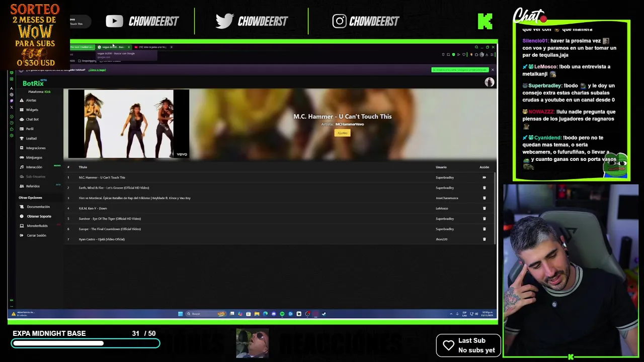Click the taskbar clock and date
The width and height of the screenshot is (644, 362).
click(x=487, y=314)
